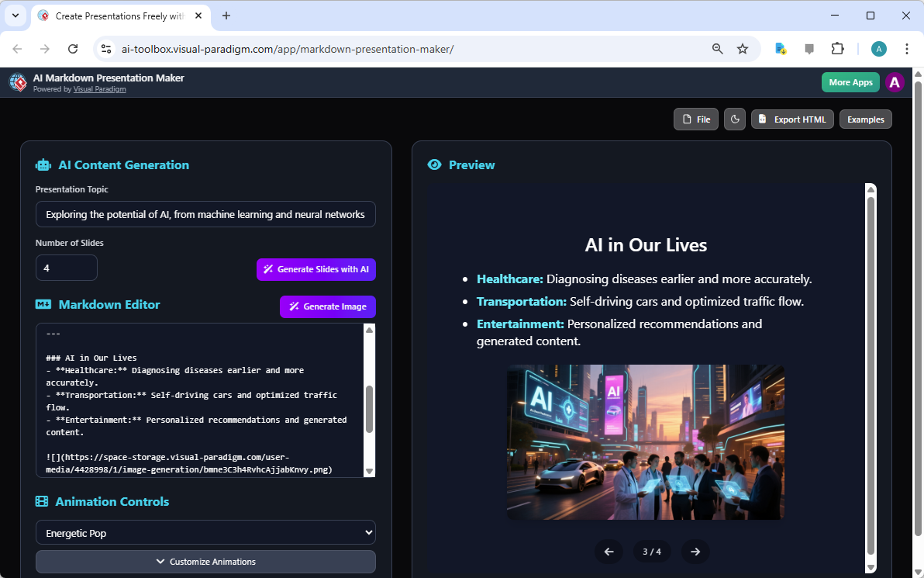The width and height of the screenshot is (924, 578).
Task: Switch to the Create Presentations Freely tab
Action: coord(115,16)
